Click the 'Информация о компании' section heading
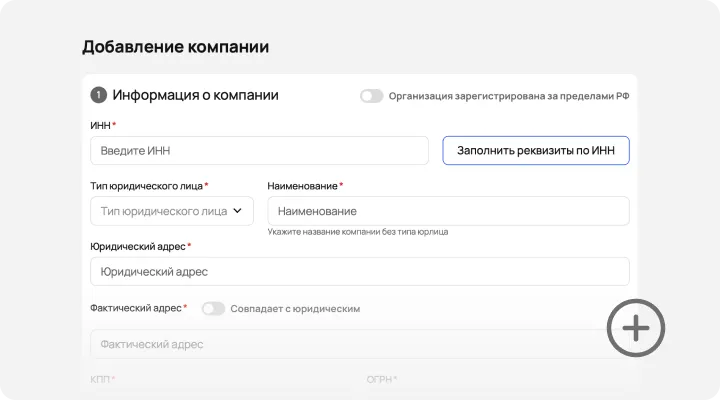This screenshot has width=720, height=400. coord(195,96)
